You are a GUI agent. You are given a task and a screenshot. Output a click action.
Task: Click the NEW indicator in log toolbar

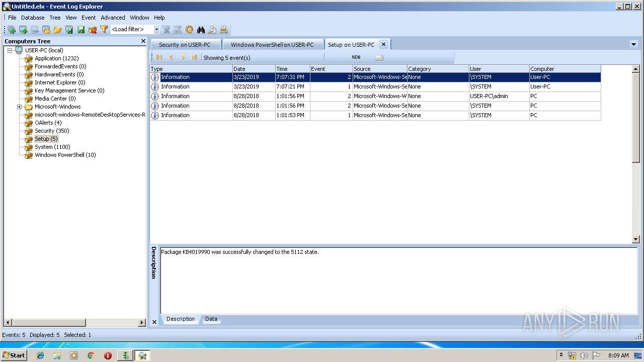coord(356,57)
